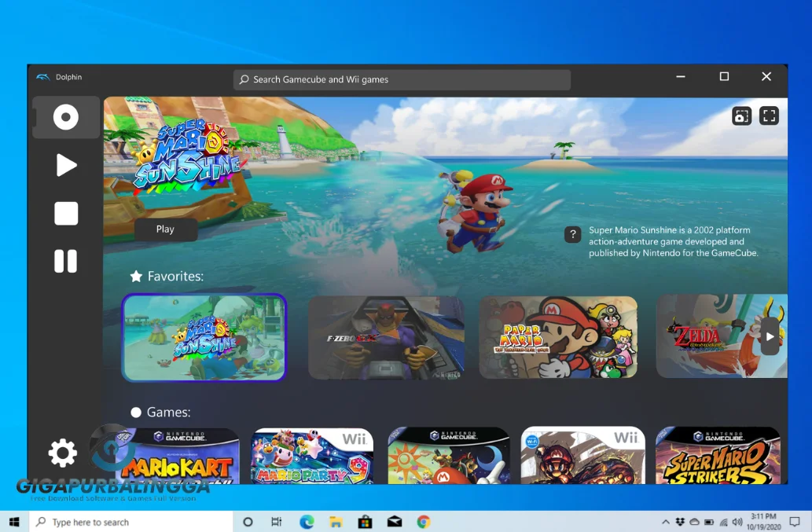Viewport: 812px width, 532px height.
Task: Select the Play icon in the left sidebar
Action: click(x=65, y=164)
